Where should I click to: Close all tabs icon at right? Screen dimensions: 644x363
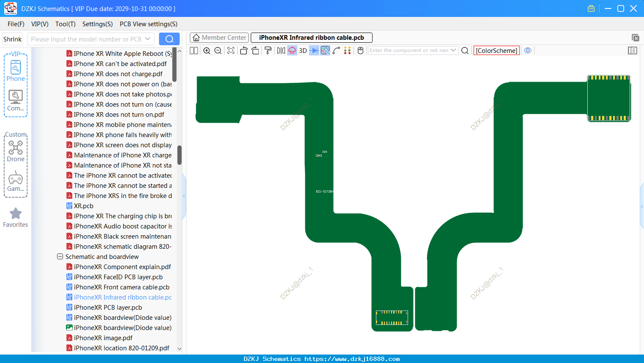tap(635, 38)
